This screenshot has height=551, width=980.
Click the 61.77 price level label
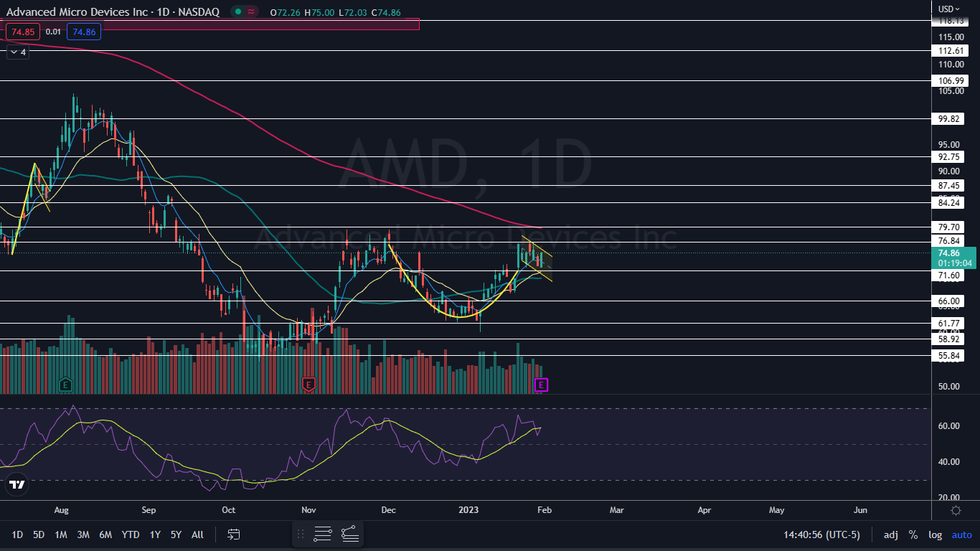pyautogui.click(x=948, y=324)
